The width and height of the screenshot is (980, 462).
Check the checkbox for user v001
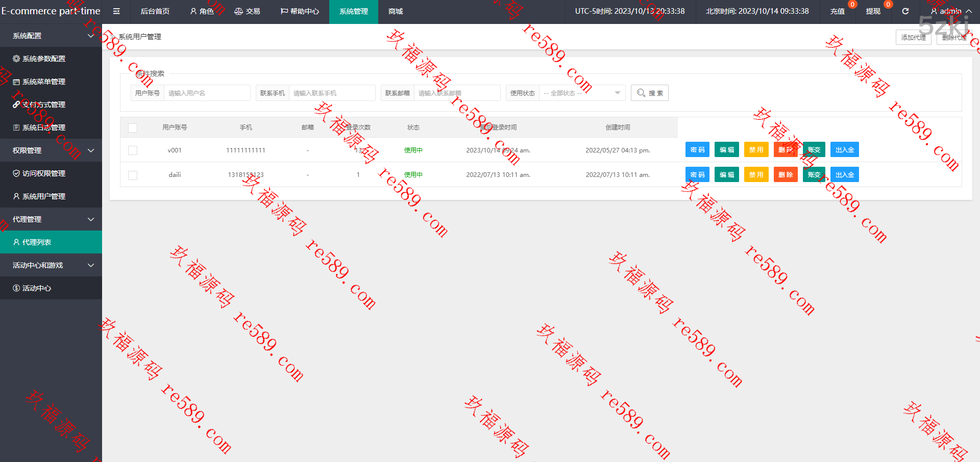[x=133, y=150]
